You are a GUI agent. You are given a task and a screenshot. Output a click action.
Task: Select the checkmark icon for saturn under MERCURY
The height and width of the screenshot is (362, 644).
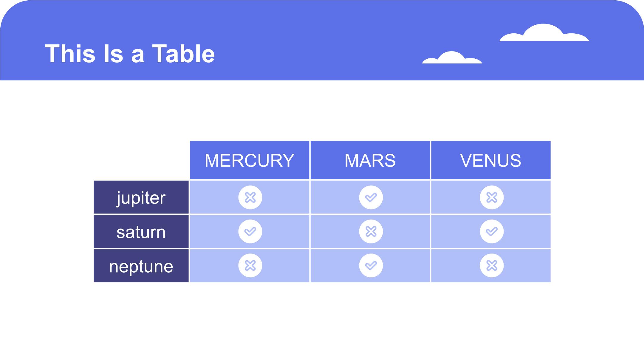tap(250, 232)
